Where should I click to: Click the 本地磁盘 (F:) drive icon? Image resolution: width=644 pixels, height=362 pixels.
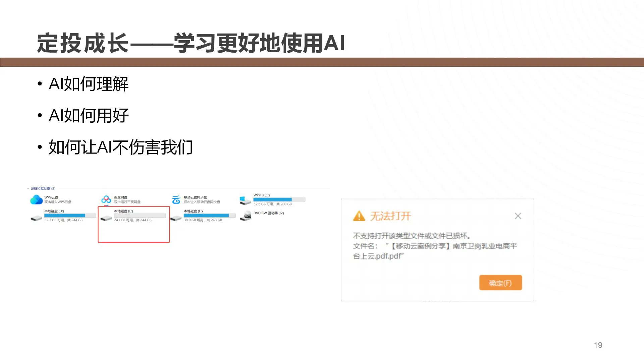pyautogui.click(x=176, y=218)
